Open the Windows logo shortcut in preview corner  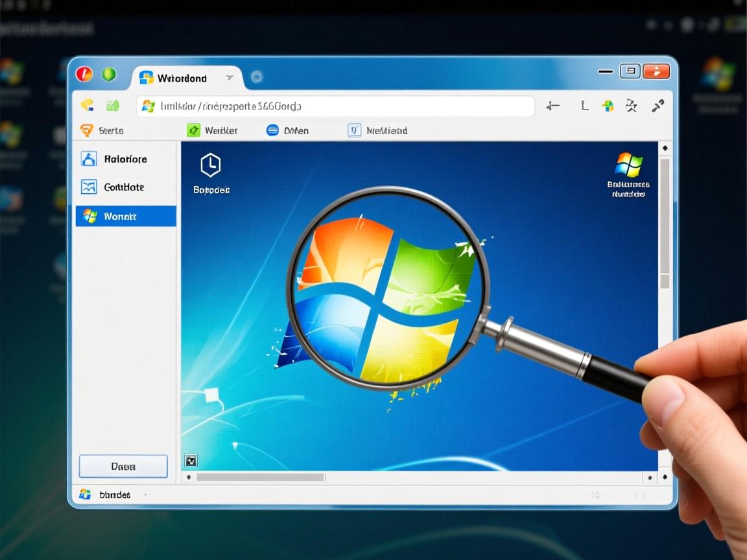[628, 165]
